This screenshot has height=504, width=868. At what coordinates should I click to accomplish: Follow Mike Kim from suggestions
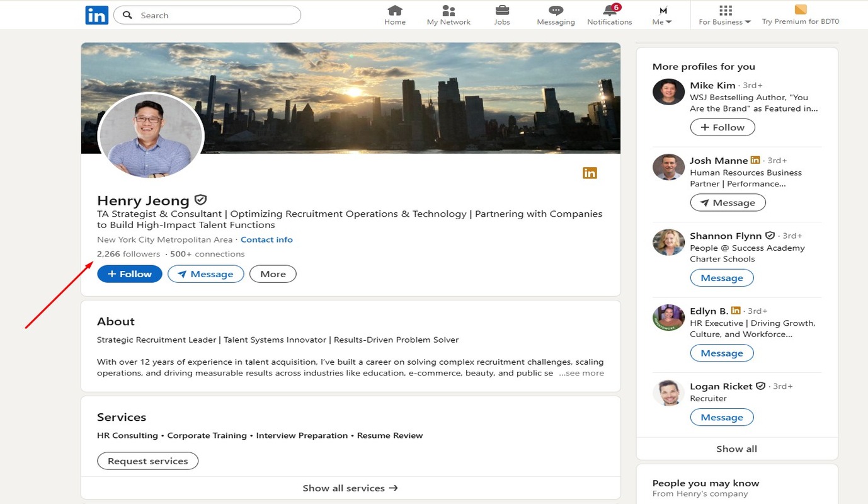pos(722,127)
